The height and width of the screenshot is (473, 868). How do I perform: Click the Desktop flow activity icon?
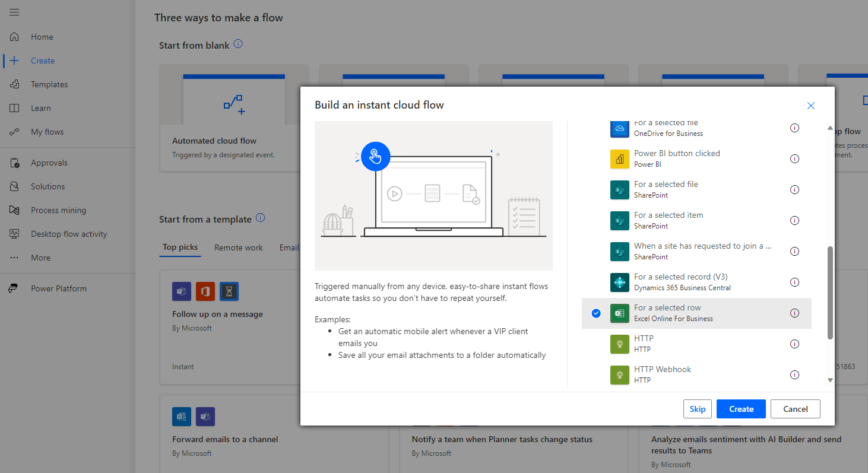pos(15,234)
